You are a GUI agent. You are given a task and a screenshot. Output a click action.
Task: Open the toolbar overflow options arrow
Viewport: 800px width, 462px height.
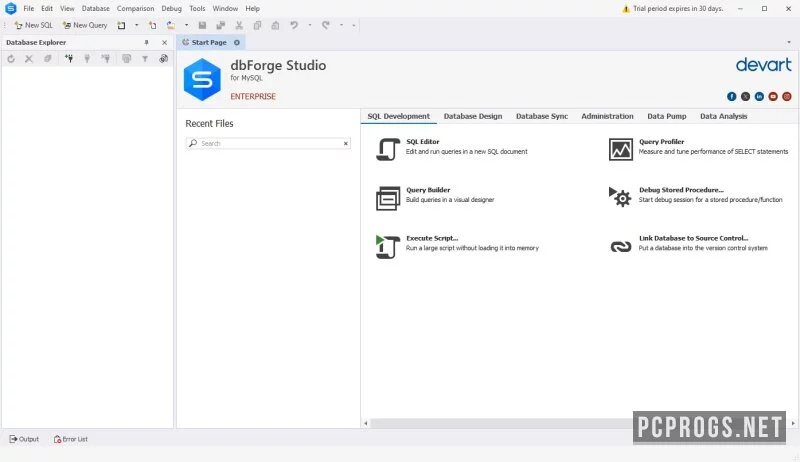[x=354, y=25]
